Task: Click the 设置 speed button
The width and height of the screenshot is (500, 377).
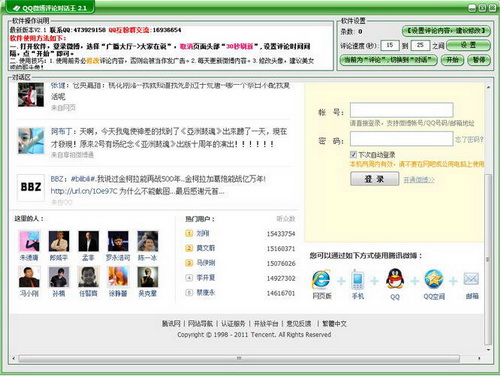Action: [x=468, y=45]
